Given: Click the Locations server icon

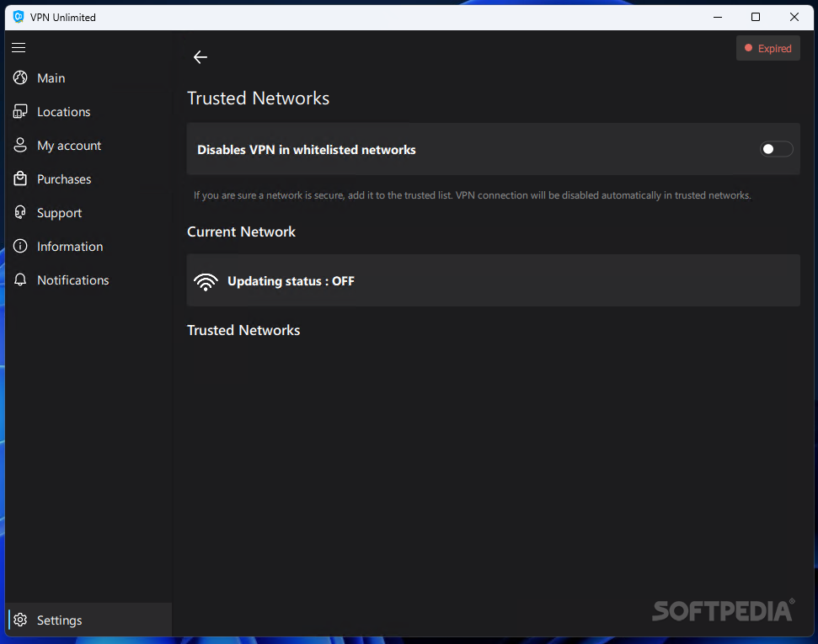Looking at the screenshot, I should 20,112.
